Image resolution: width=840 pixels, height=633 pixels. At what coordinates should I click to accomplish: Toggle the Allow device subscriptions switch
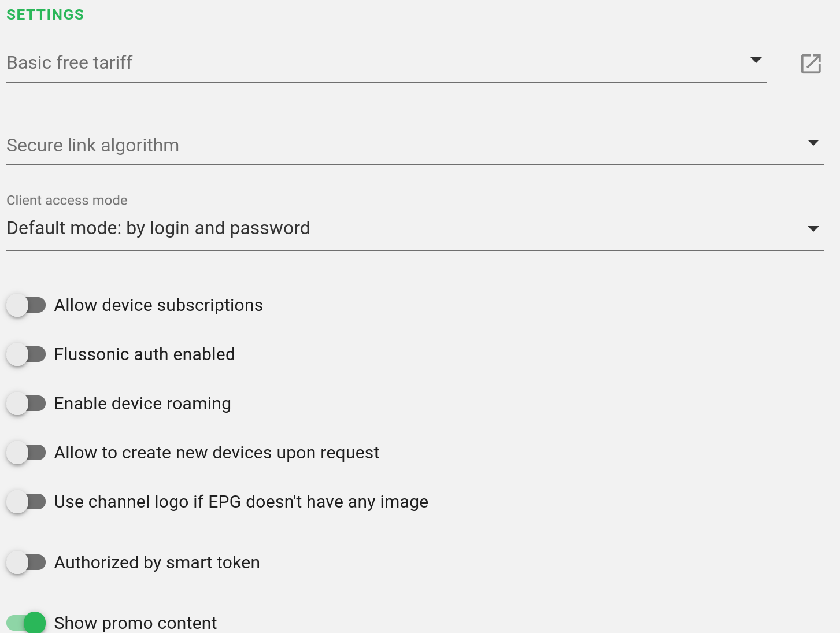click(x=26, y=305)
